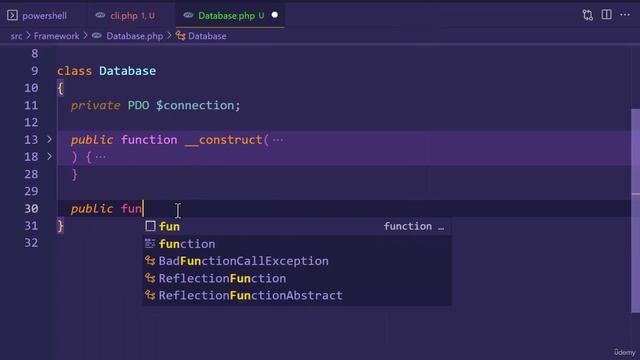The image size is (640, 360).
Task: Open the editor More Actions menu
Action: 625,15
